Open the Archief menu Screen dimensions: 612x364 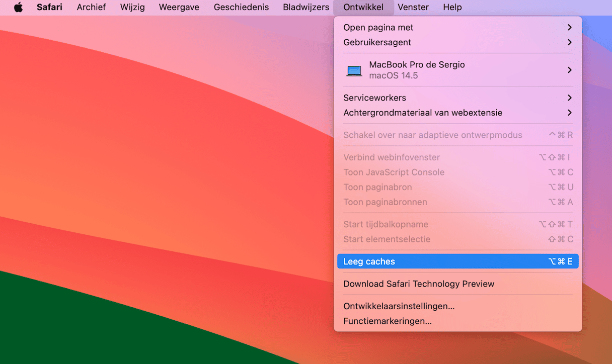click(91, 8)
